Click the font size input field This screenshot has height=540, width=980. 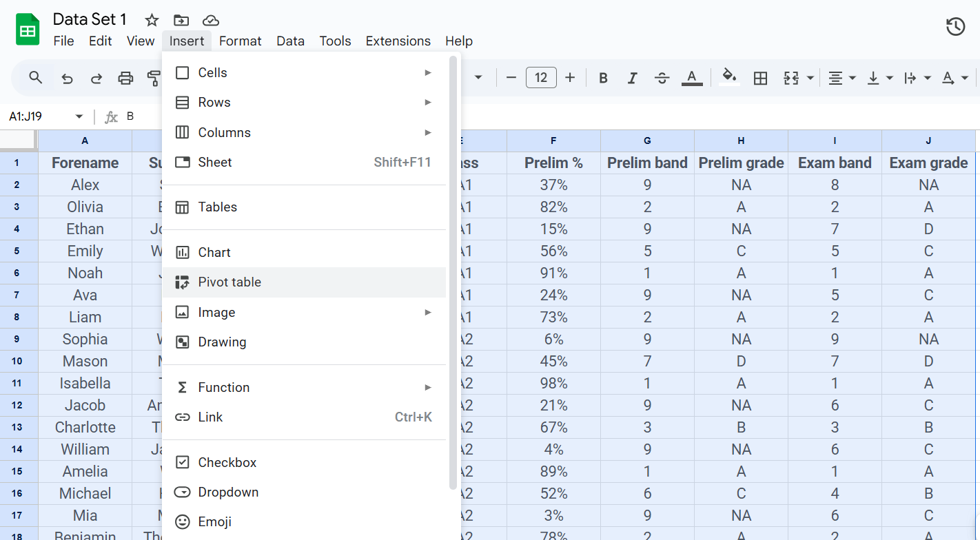coord(541,78)
